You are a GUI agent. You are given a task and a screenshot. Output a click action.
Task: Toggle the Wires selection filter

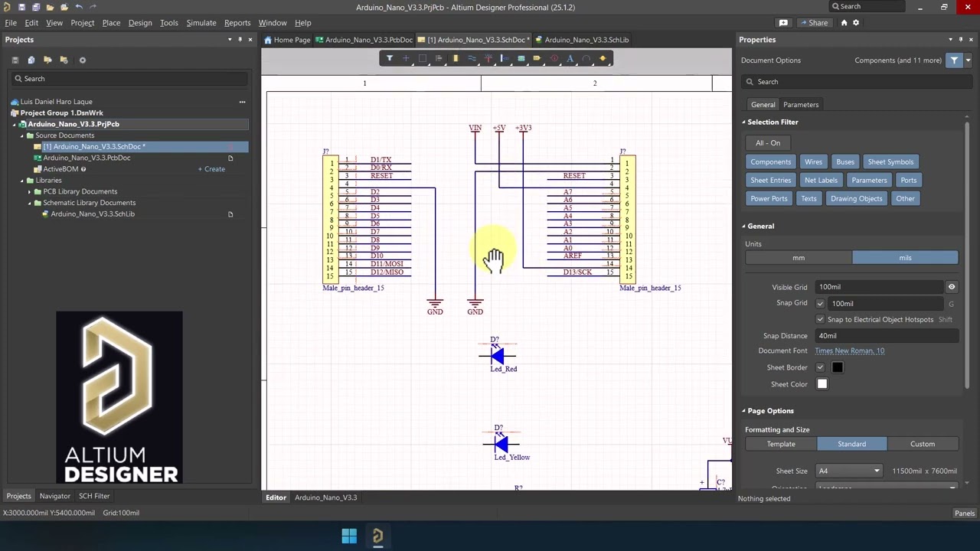pos(813,161)
